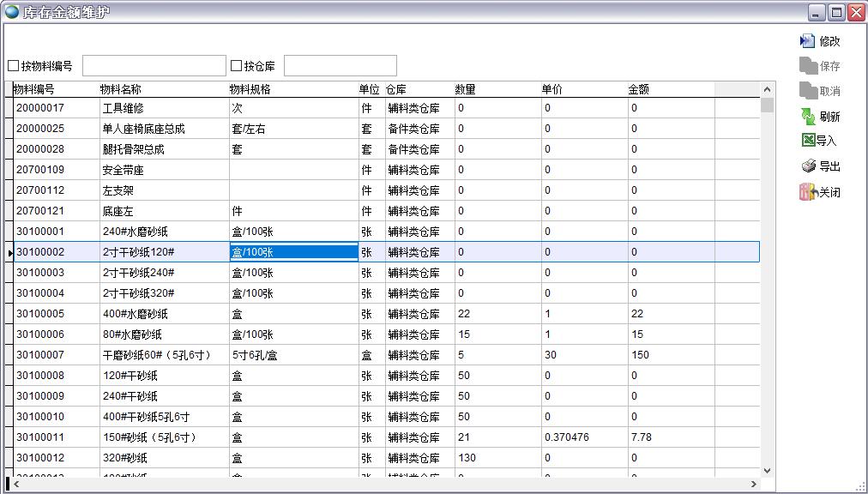Sort by 物料编号 column header

(34, 89)
